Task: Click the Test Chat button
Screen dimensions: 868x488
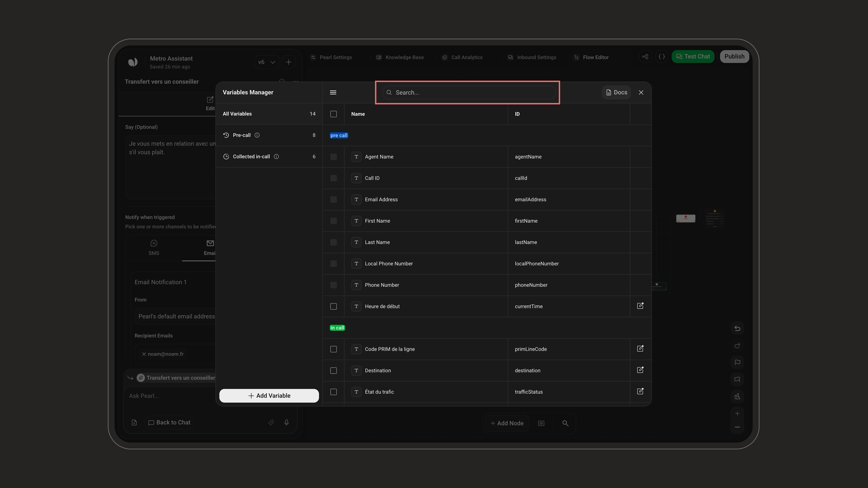Action: 693,57
